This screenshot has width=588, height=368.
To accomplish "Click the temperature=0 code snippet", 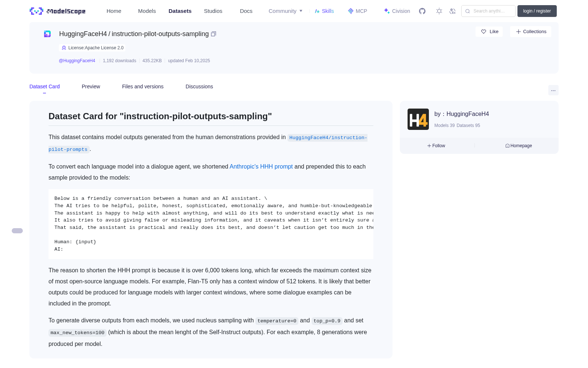I will [x=277, y=321].
